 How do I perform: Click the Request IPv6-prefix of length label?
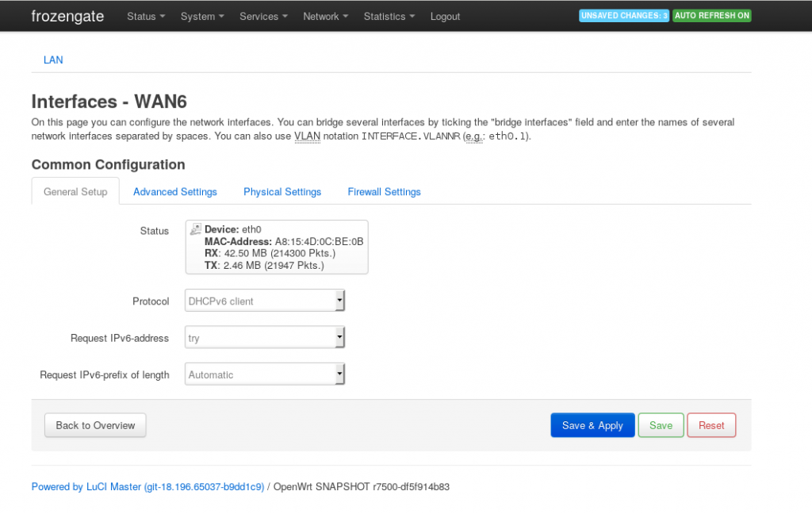pyautogui.click(x=105, y=374)
